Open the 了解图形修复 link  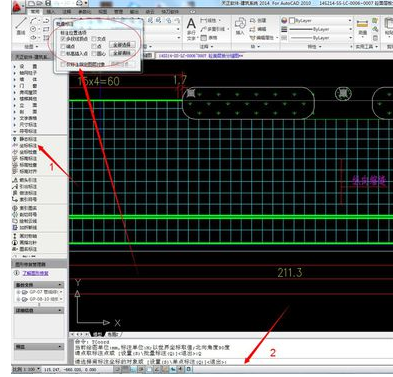click(36, 273)
